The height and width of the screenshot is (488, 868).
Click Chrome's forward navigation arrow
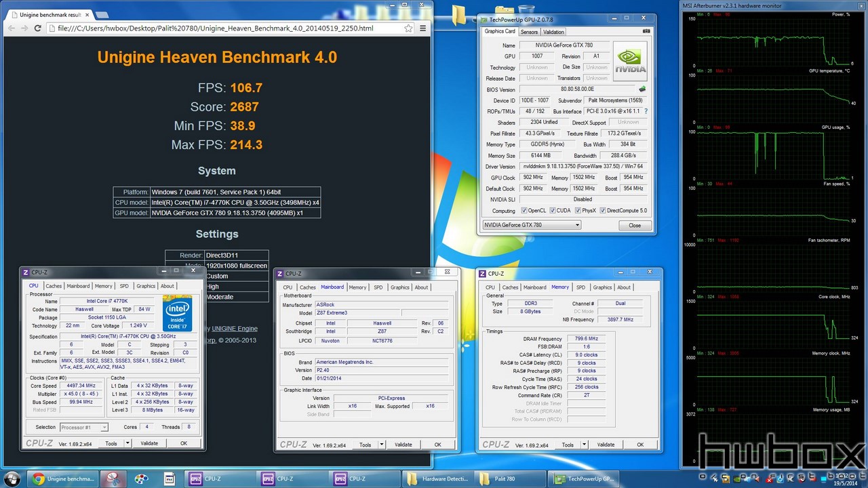pyautogui.click(x=24, y=28)
